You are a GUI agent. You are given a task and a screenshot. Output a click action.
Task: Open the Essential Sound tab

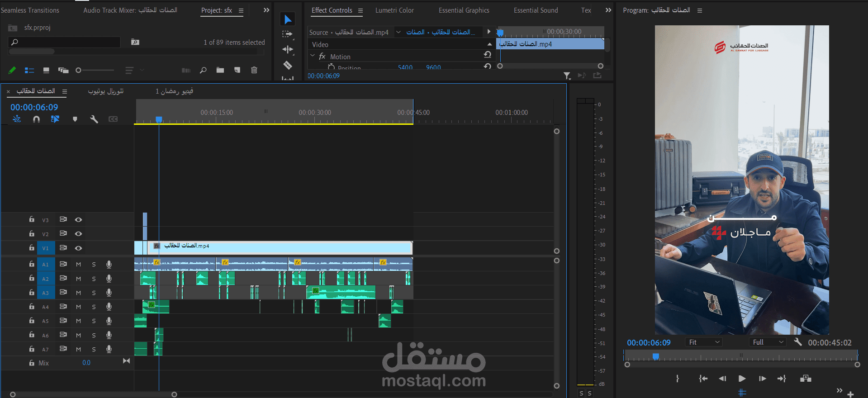536,10
